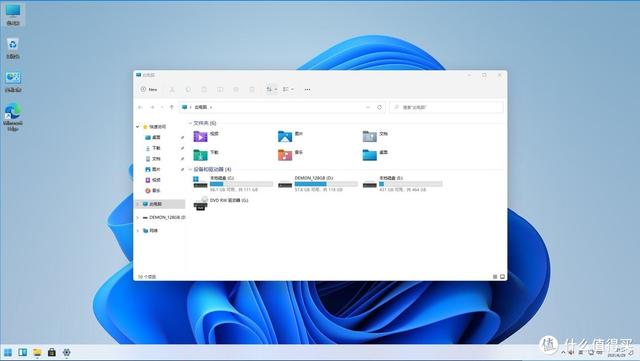
Task: Open the Sort options dropdown
Action: pyautogui.click(x=271, y=89)
